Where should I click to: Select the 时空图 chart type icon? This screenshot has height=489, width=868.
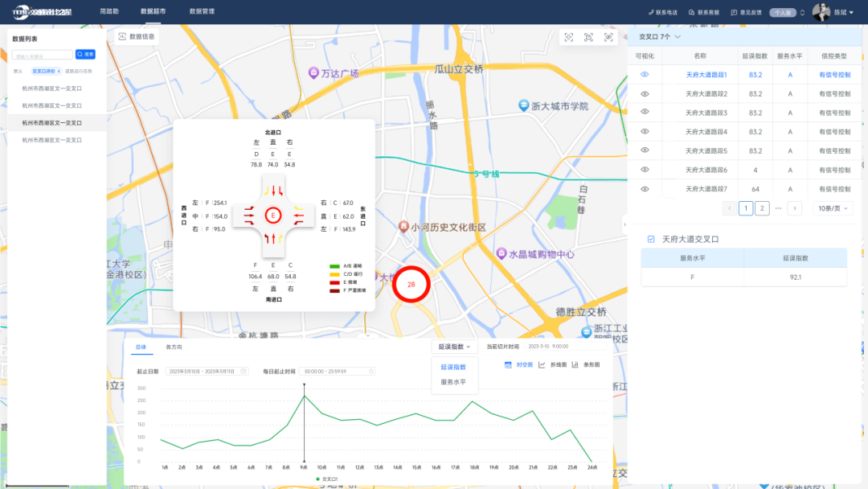point(508,365)
